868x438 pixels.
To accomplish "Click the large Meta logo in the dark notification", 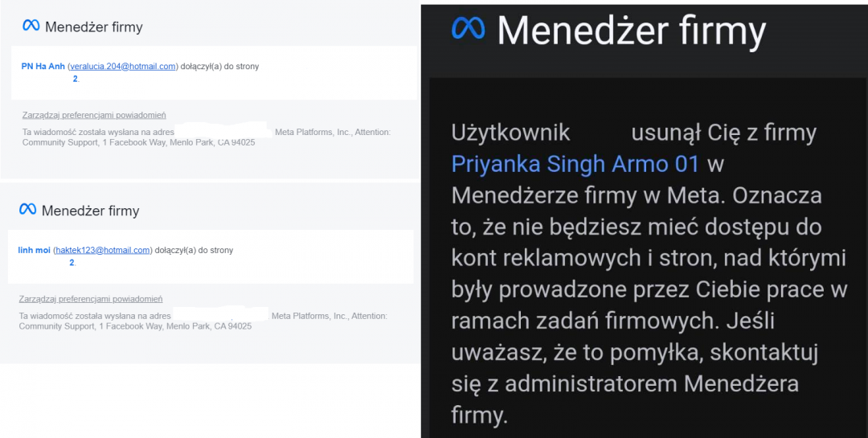I will point(469,30).
